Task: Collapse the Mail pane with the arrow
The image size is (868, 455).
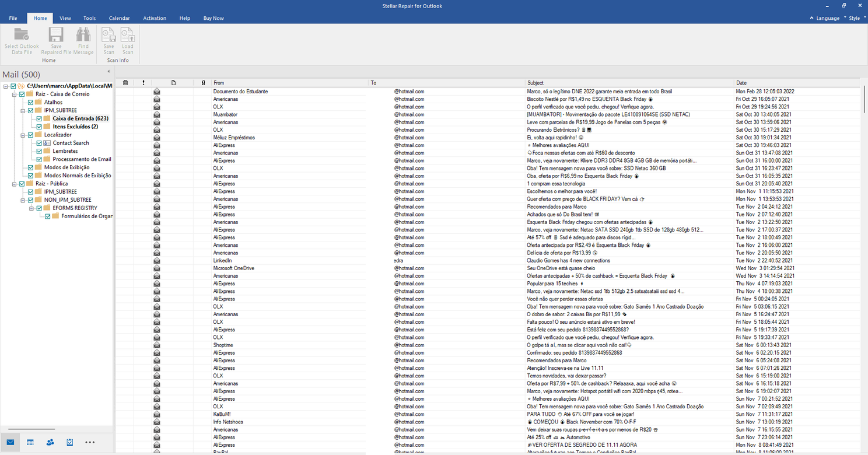Action: tap(108, 72)
